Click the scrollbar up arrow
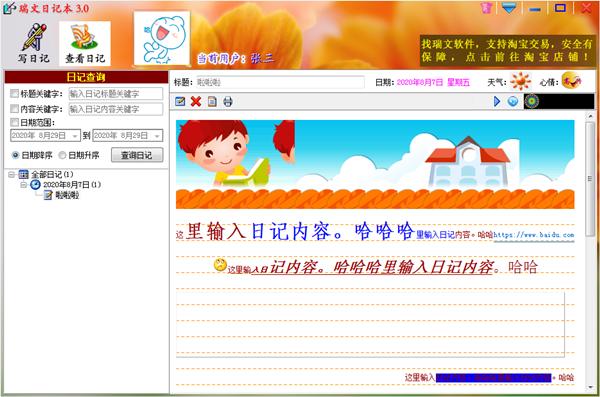Viewport: 600px width, 397px height. click(x=590, y=116)
